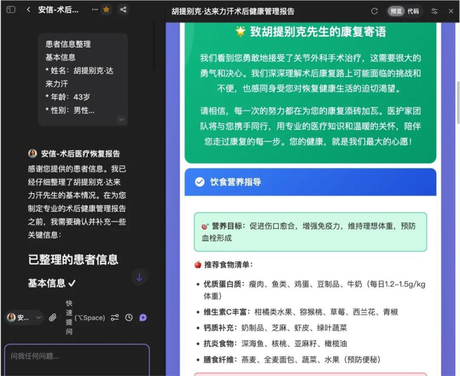Screen dimensions: 460x376
Task: Click the report panel vertical scrollbar
Action: tap(458, 102)
